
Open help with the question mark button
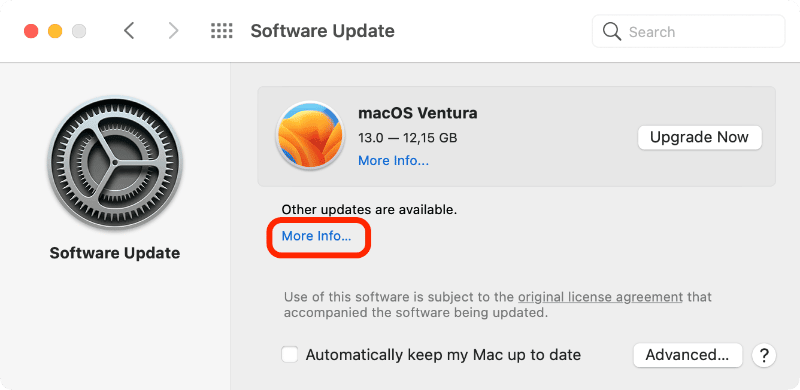click(764, 355)
